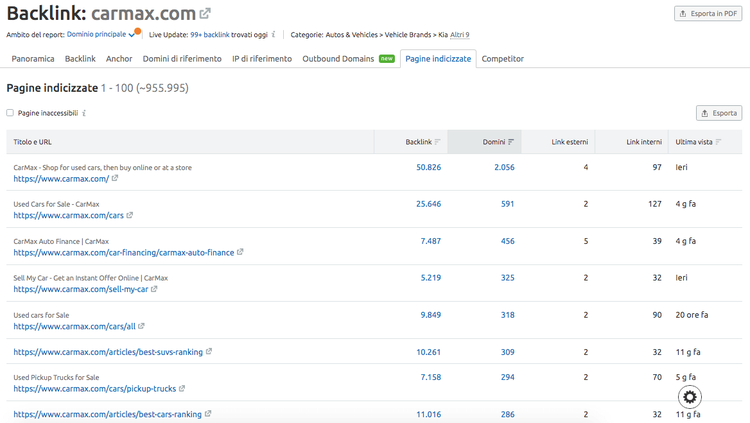Screen dimensions: 750x423
Task: Click domains count 2.056
Action: 505,167
